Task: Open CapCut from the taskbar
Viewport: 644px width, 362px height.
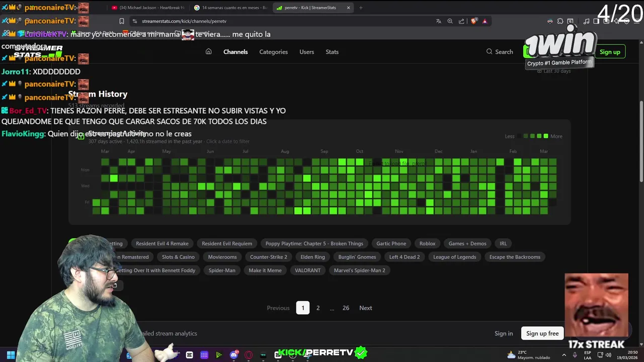Action: point(189,355)
